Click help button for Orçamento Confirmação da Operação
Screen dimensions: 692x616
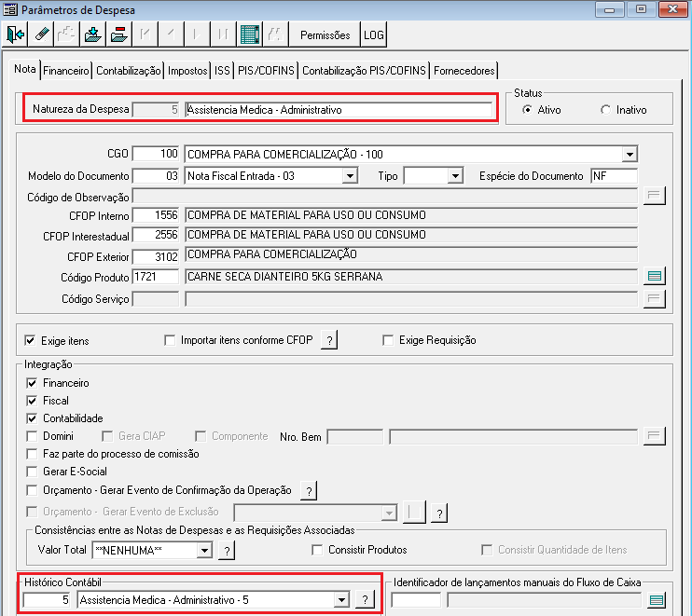click(309, 491)
